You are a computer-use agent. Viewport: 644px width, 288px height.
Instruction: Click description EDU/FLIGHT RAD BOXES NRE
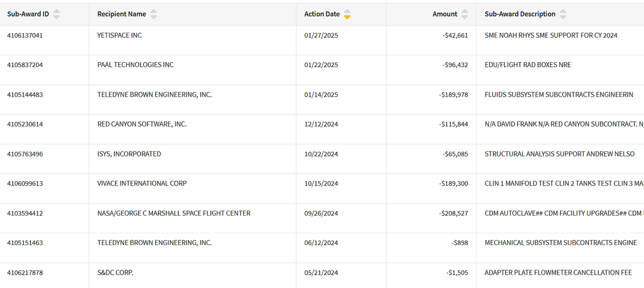coord(528,65)
